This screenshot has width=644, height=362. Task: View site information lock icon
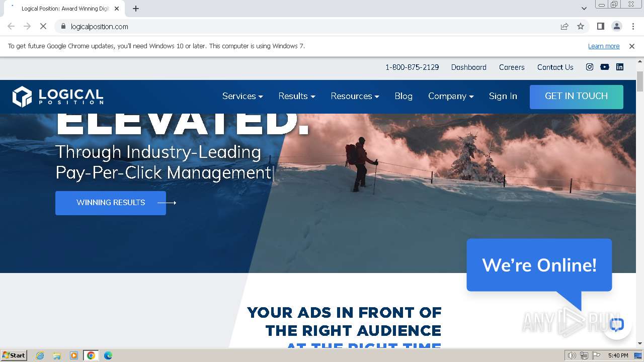click(63, 26)
